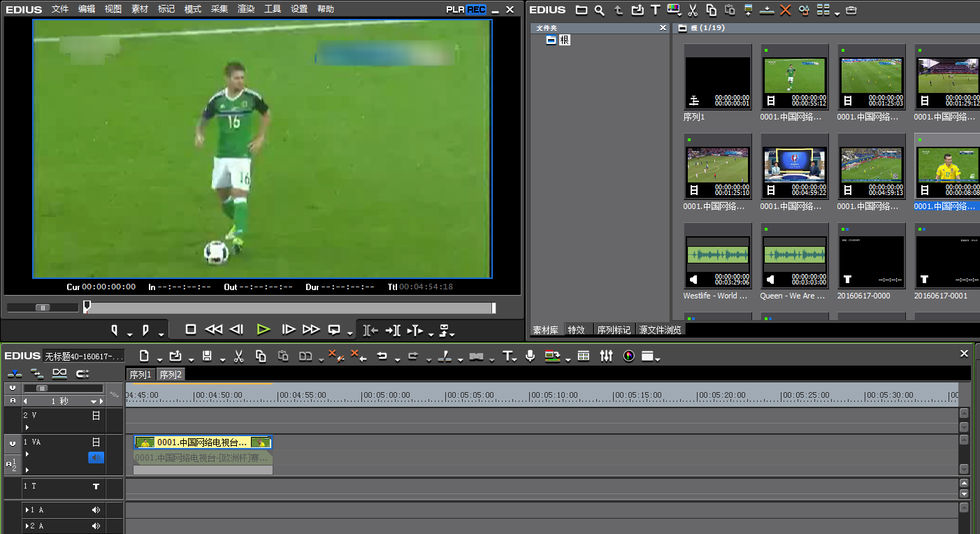
Task: Toggle the timeline group/link mode icon
Action: point(59,374)
